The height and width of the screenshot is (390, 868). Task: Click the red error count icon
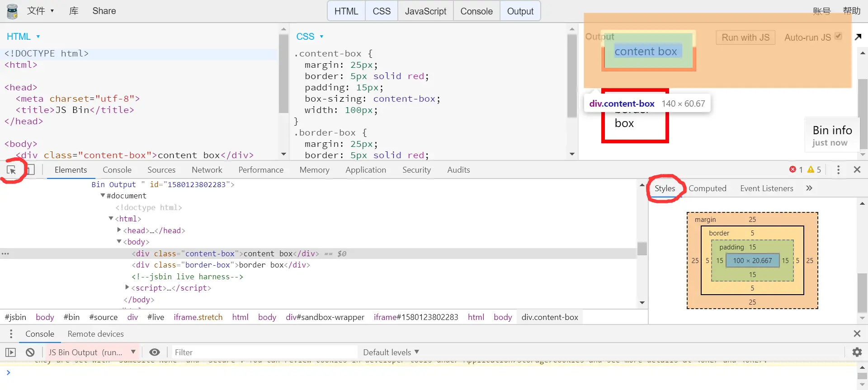(793, 169)
